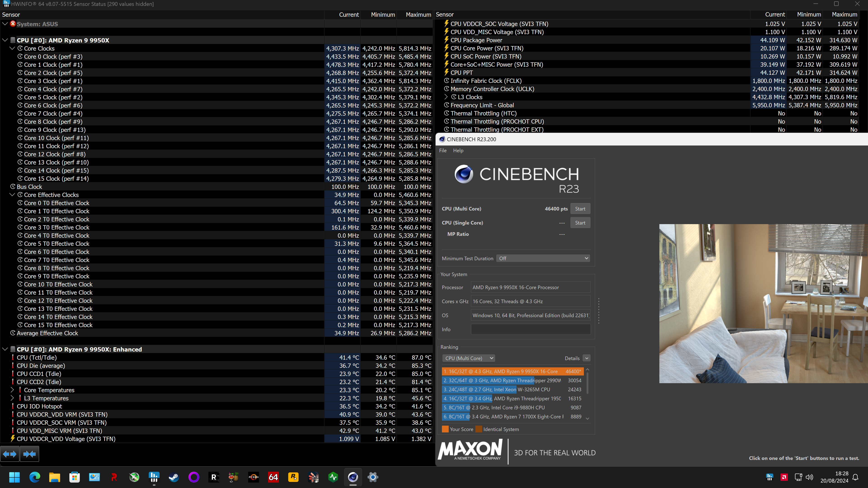Viewport: 868px width, 488px height.
Task: Select ranking entry Intel Xeon W-3265M CPU
Action: pyautogui.click(x=512, y=389)
